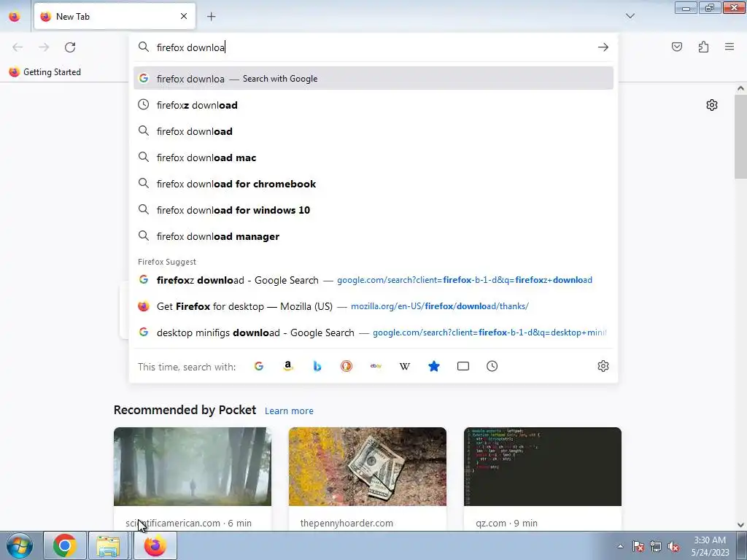Reload the current page
Screen dimensions: 747x560
point(70,47)
